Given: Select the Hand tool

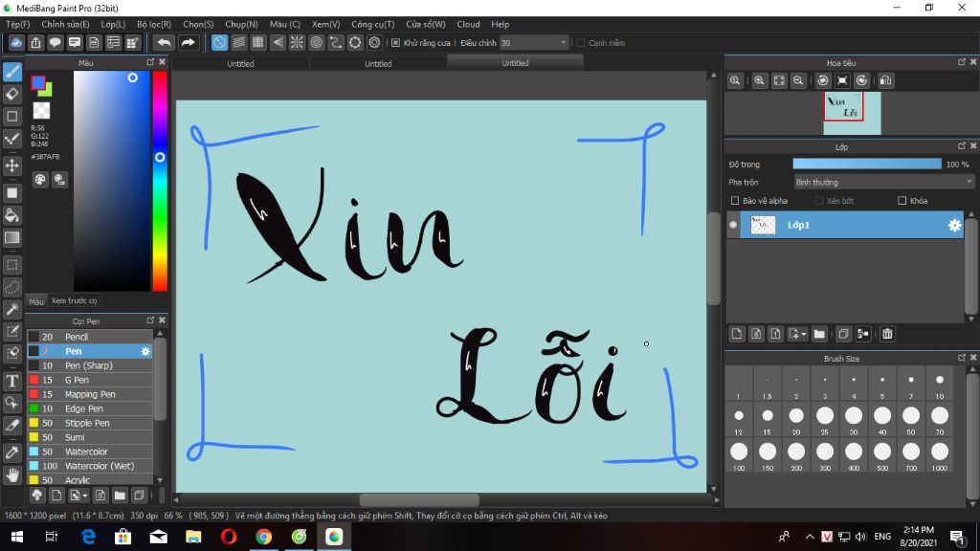Looking at the screenshot, I should 12,475.
